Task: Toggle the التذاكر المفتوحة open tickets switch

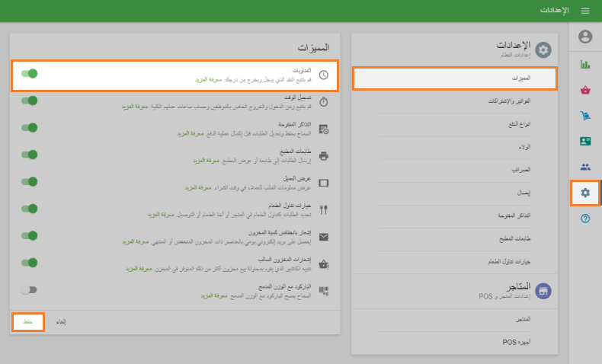Action: [29, 127]
